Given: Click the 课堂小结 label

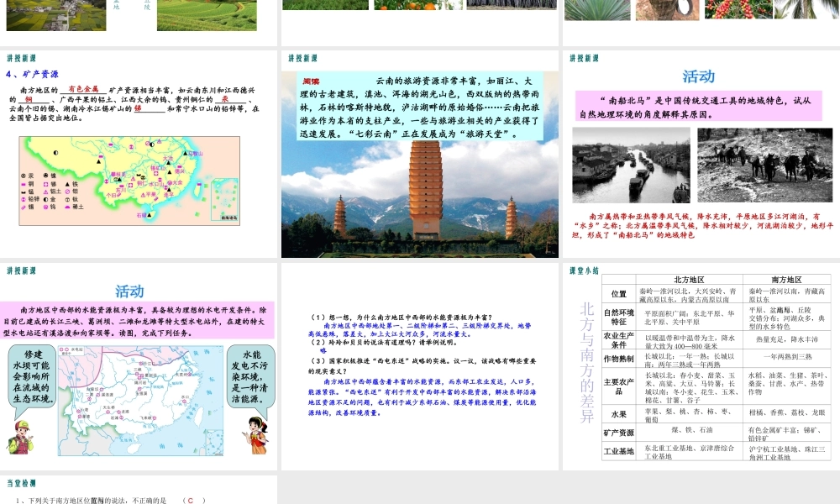Looking at the screenshot, I should 584,270.
